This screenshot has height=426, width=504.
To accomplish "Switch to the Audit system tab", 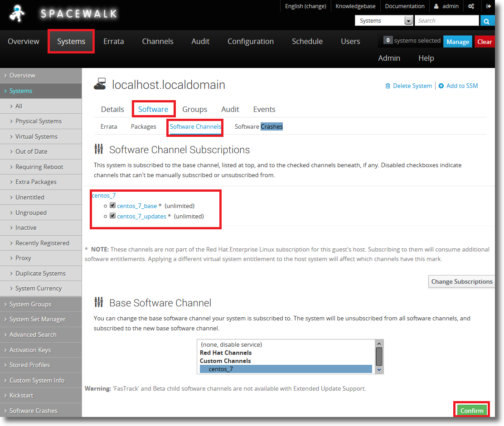I will pyautogui.click(x=230, y=109).
